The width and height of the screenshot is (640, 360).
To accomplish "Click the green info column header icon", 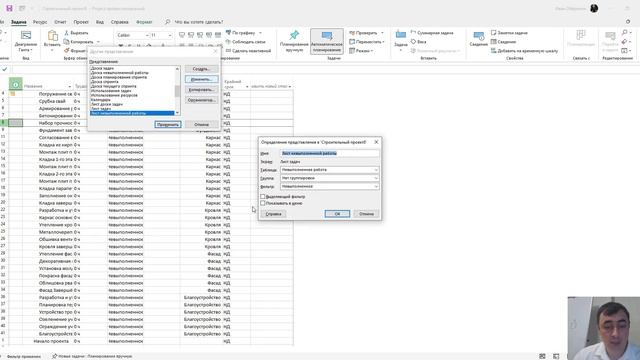I will 16,84.
